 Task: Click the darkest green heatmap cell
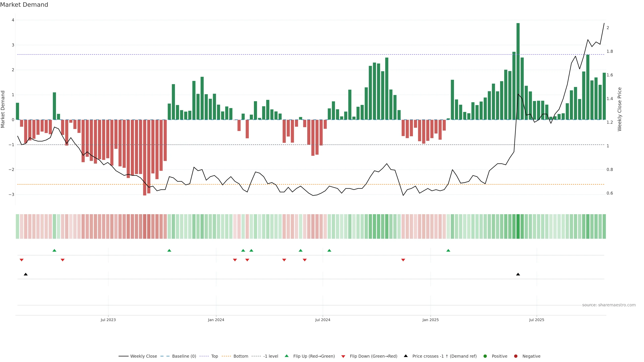point(518,226)
